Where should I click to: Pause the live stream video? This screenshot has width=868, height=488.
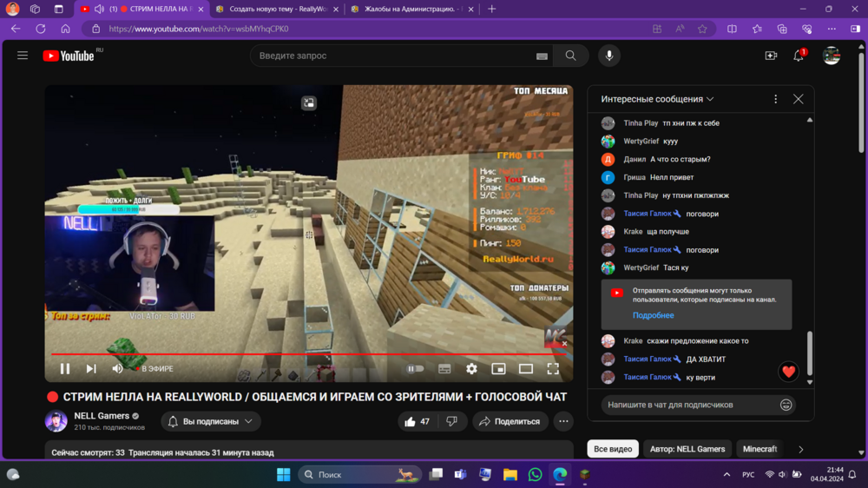pyautogui.click(x=65, y=368)
